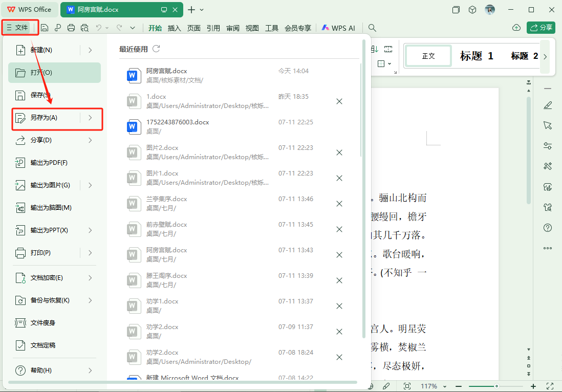The width and height of the screenshot is (562, 392).
Task: Click the print icon in quick access toolbar
Action: 71,28
